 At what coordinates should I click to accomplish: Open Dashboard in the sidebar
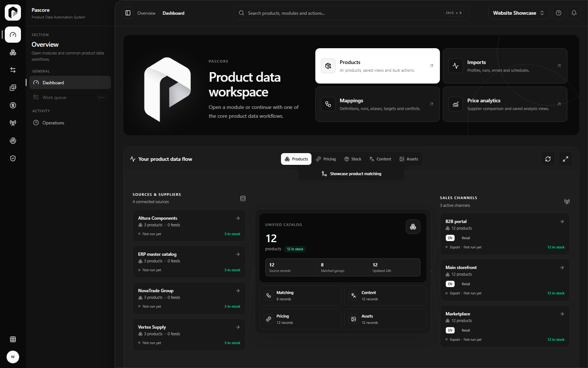[x=70, y=82]
